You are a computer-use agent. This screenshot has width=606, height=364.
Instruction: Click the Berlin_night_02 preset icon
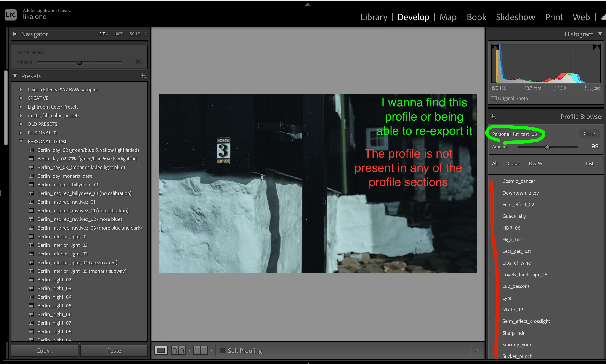(31, 280)
